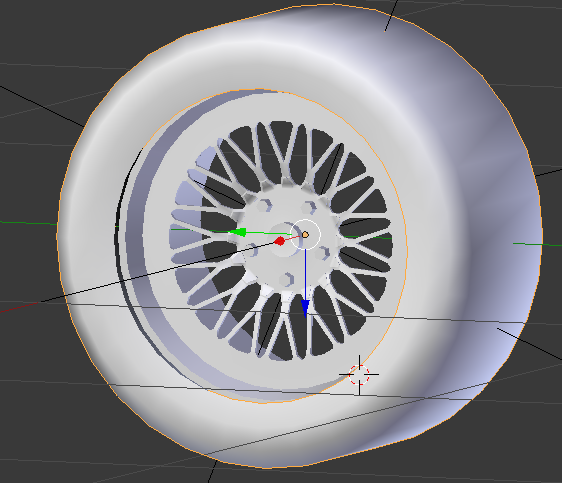
Task: Select the bottom lug nut on the hub
Action: [287, 279]
